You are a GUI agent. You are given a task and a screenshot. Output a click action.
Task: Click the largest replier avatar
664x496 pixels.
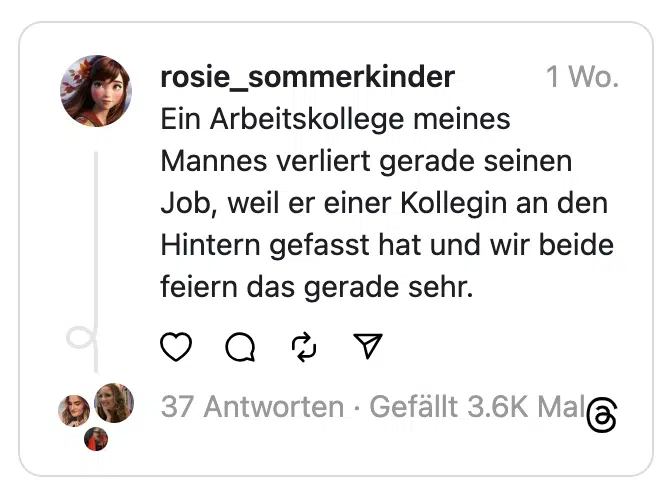(x=114, y=403)
